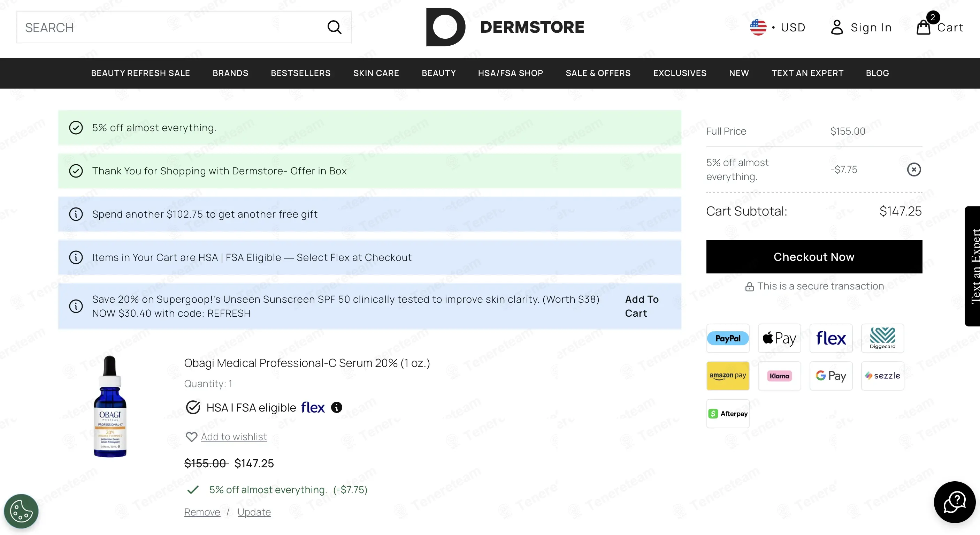This screenshot has height=535, width=980.
Task: Open the Beauty menu
Action: (x=439, y=73)
